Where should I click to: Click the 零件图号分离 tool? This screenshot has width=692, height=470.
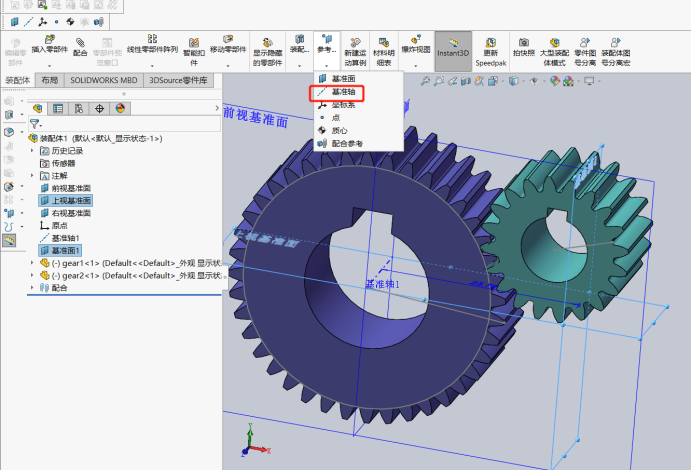tap(585, 52)
